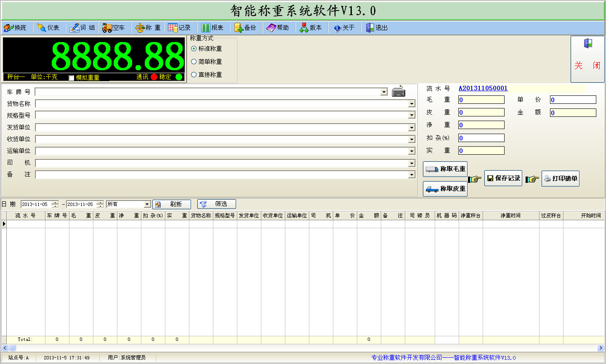Select the 标准称重 radio option

tap(194, 49)
